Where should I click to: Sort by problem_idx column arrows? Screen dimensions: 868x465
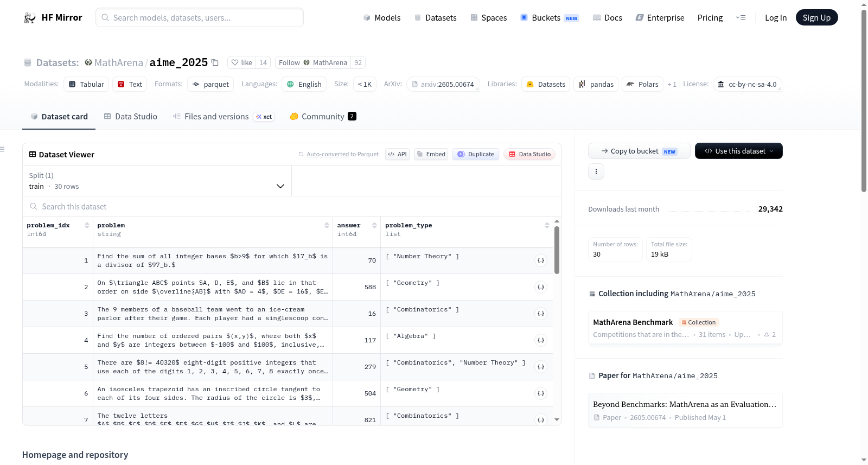tap(87, 225)
